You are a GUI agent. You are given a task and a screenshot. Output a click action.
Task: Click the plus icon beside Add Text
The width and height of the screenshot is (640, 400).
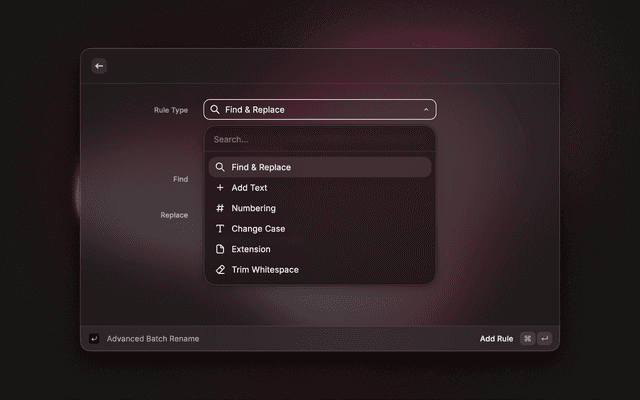[220, 188]
